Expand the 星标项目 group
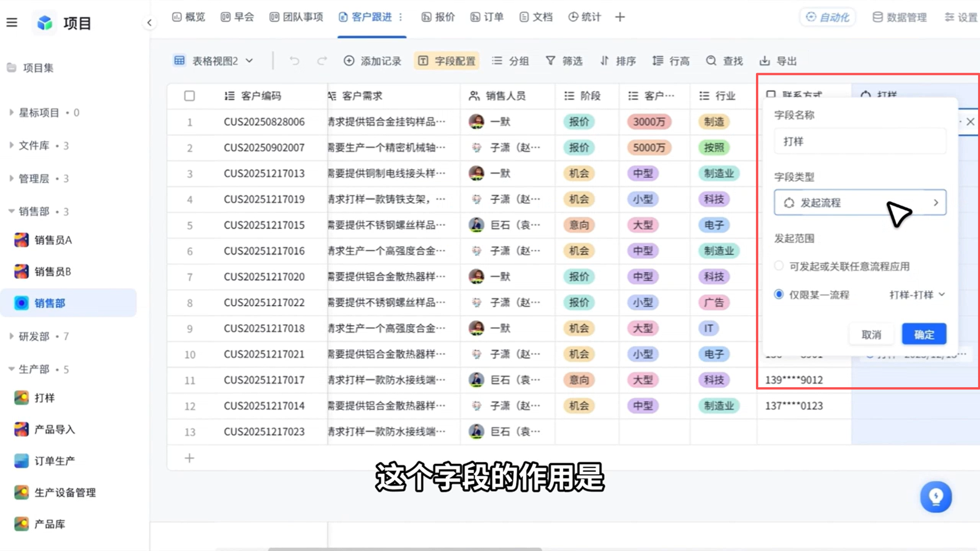 [11, 112]
